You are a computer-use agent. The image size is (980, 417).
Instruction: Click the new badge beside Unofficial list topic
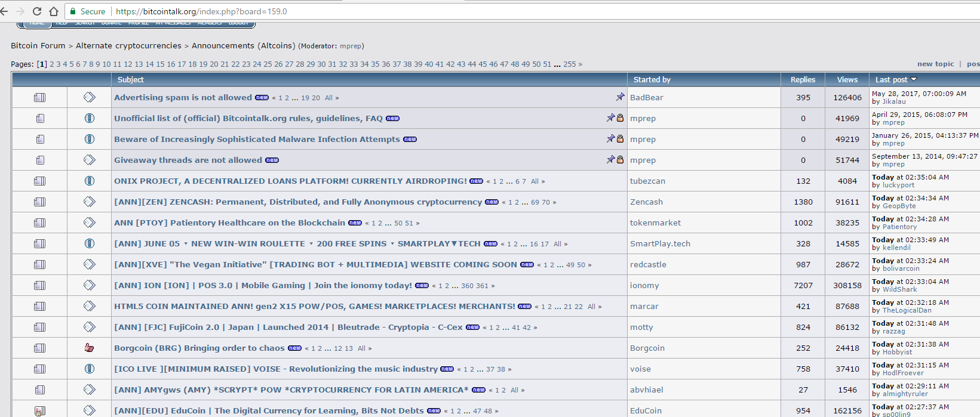[392, 118]
